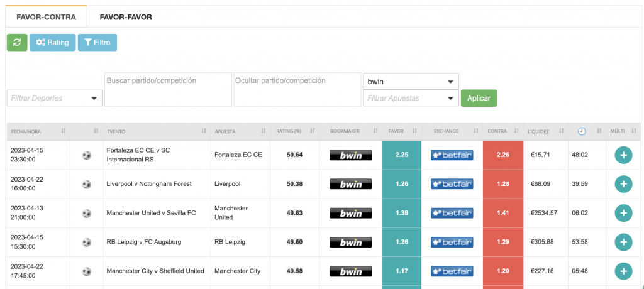Expand the bwin bookmaker dropdown

[x=411, y=82]
